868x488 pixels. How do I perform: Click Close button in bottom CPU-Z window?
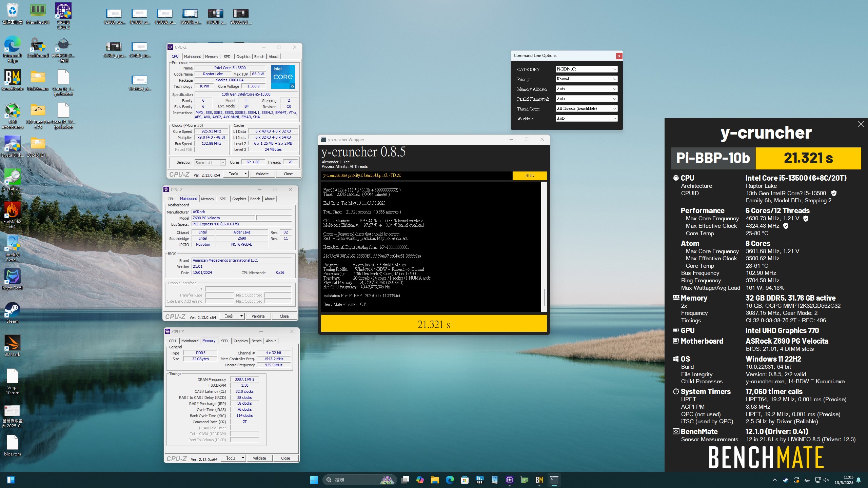[285, 458]
